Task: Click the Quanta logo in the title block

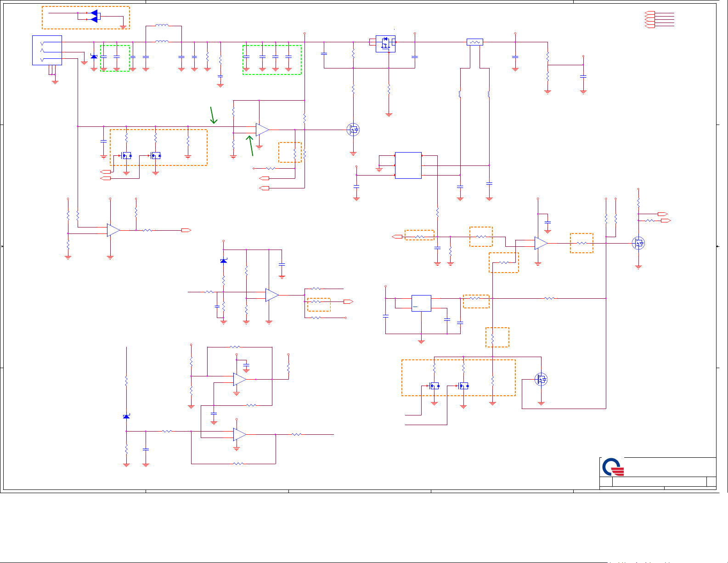Action: coord(613,467)
